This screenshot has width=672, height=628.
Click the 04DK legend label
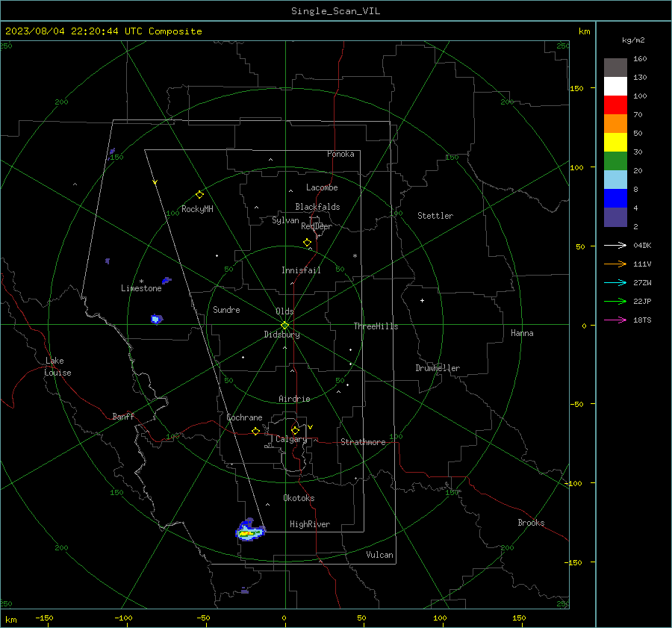[642, 245]
